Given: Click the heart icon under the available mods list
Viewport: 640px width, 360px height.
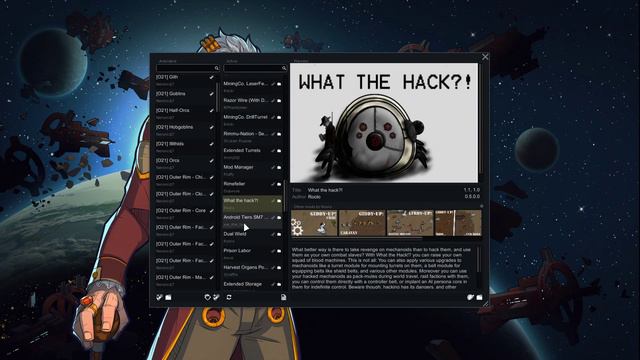Looking at the screenshot, I should tap(207, 297).
